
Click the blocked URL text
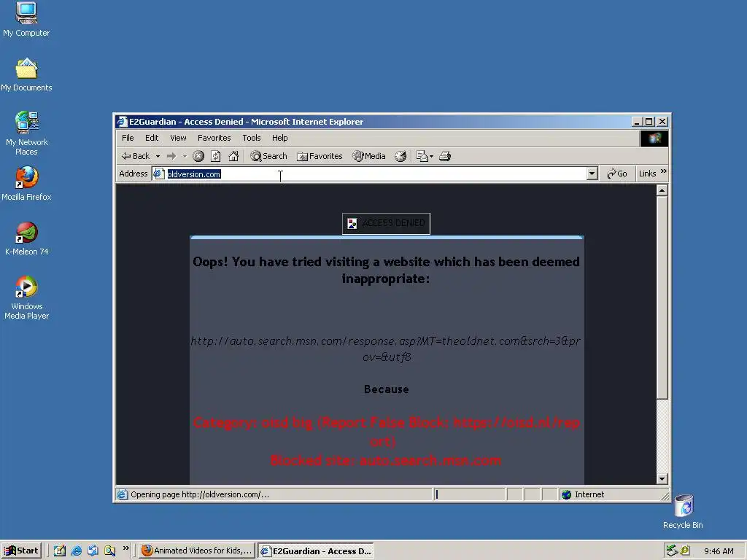pyautogui.click(x=386, y=349)
